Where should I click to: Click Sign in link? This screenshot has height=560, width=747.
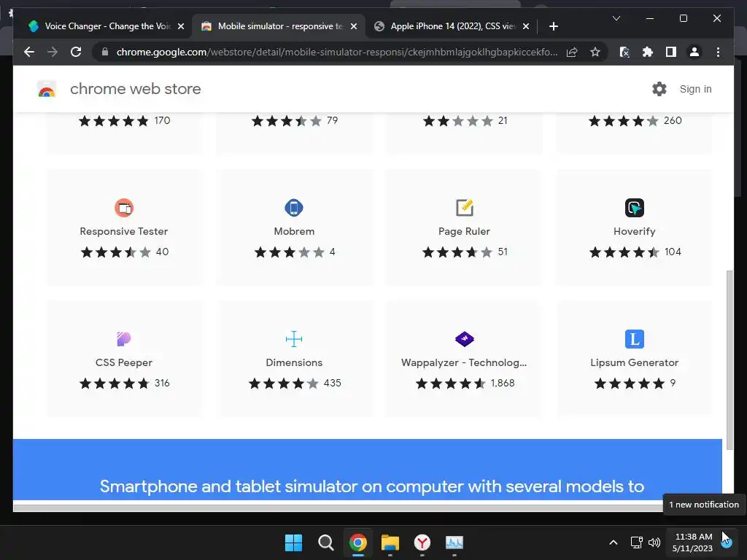click(x=695, y=89)
